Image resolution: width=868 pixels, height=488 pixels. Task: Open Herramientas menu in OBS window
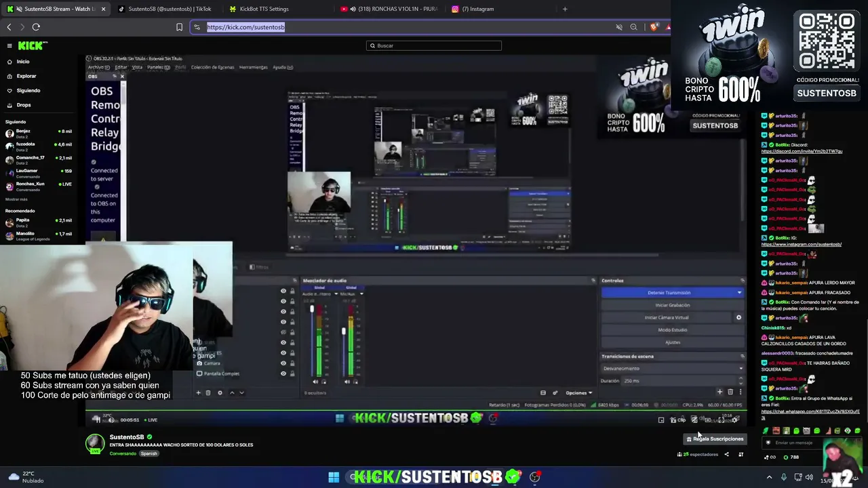(x=253, y=67)
